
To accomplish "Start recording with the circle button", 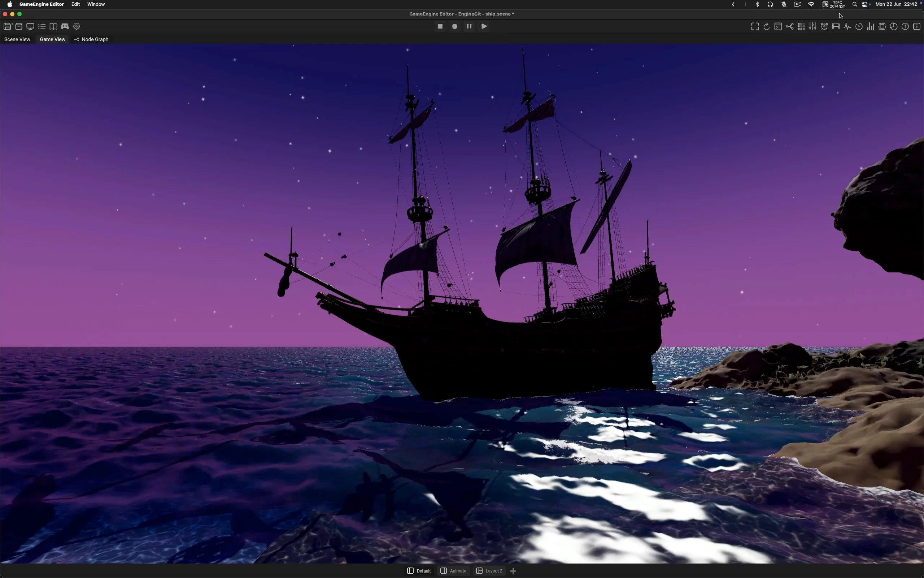I will click(455, 26).
